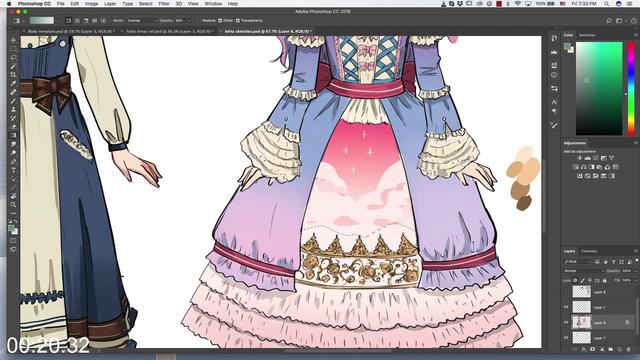Open the History panel icon
The width and height of the screenshot is (640, 360).
554,38
